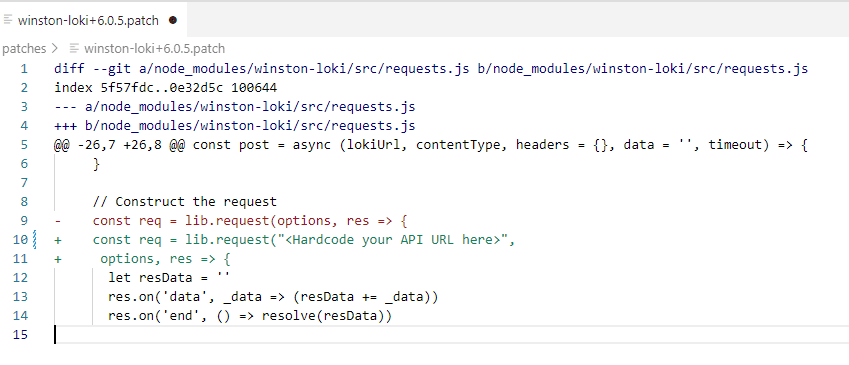Click the unsaved-changes dot on the patch tab
This screenshot has height=365, width=849.
click(173, 21)
